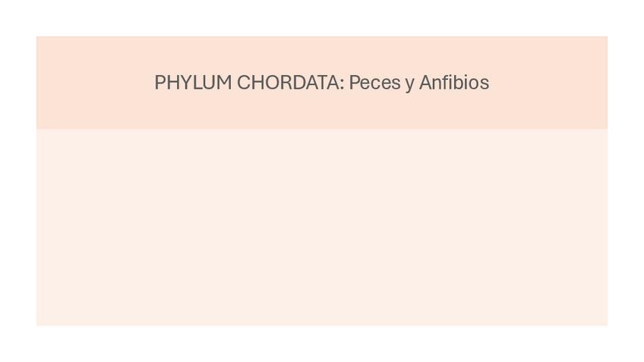Click the word CHORDATA in the title
The image size is (644, 362).
click(289, 82)
